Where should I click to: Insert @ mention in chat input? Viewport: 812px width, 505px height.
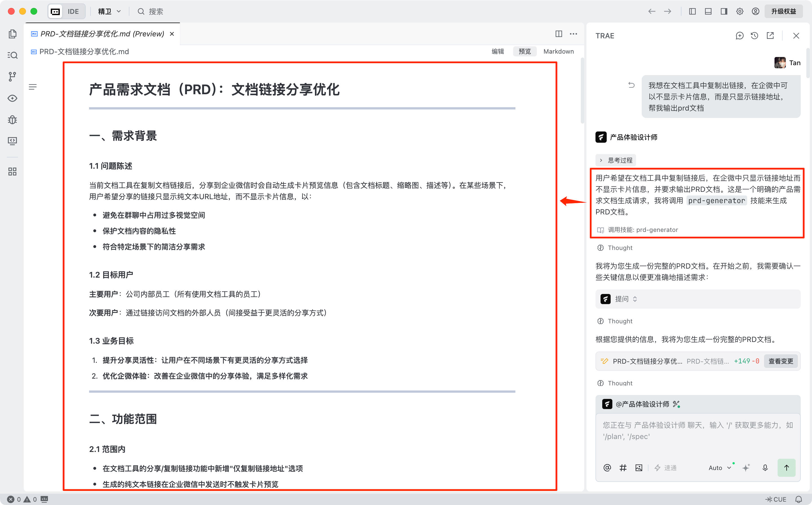pyautogui.click(x=607, y=467)
